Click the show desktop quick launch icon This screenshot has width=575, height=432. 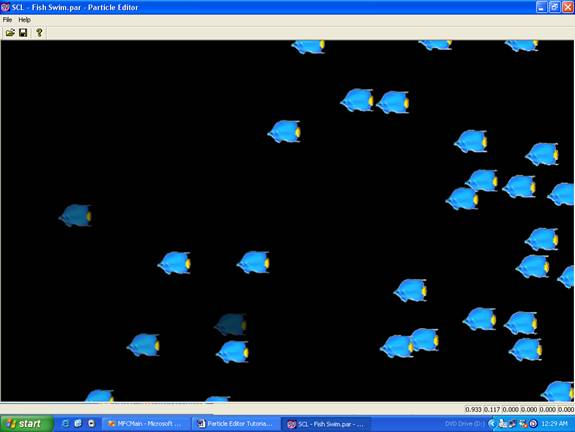78,424
